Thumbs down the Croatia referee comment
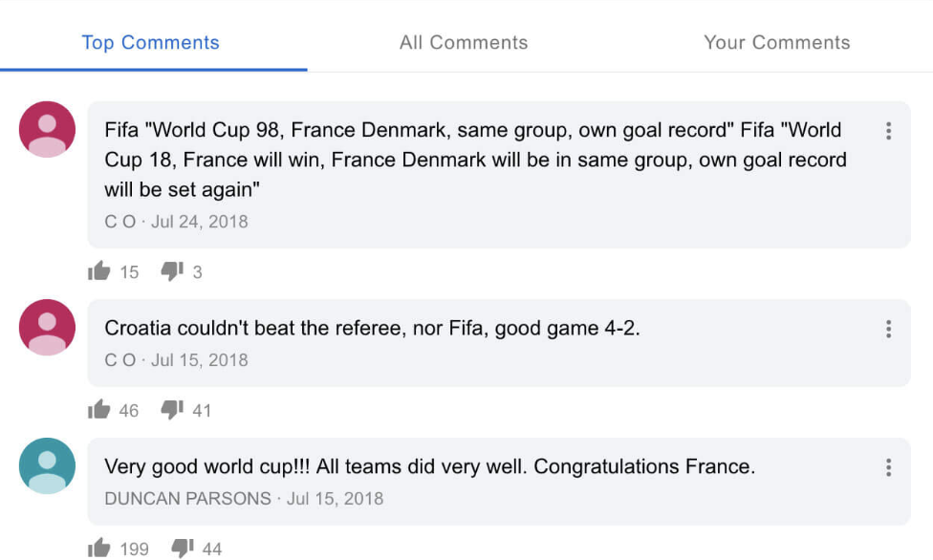Screen dimensions: 933x560 (x=172, y=409)
